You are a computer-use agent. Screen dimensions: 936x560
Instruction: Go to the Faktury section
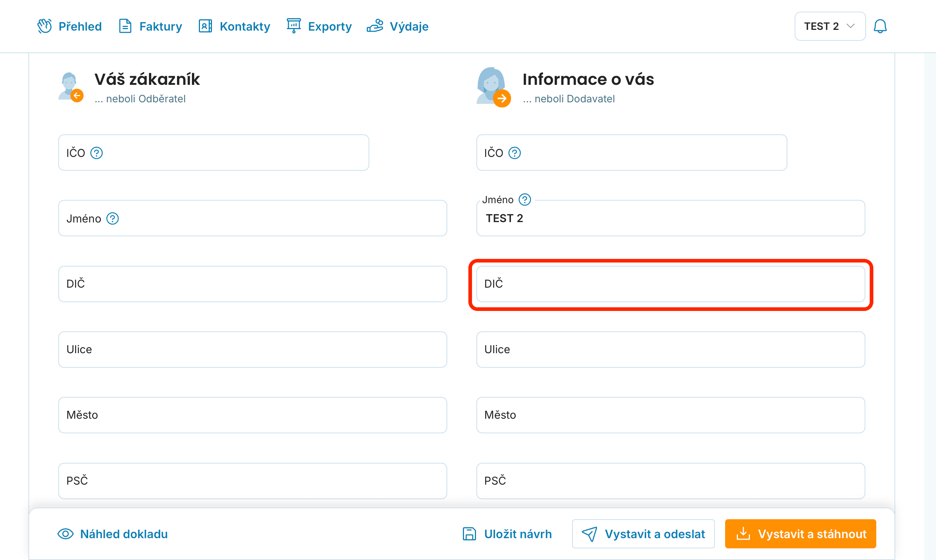150,26
